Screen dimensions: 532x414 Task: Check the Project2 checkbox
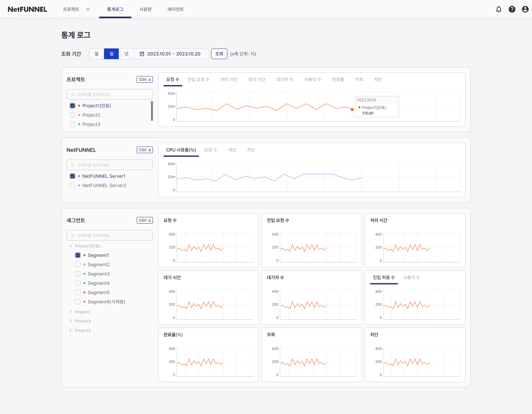coord(72,115)
